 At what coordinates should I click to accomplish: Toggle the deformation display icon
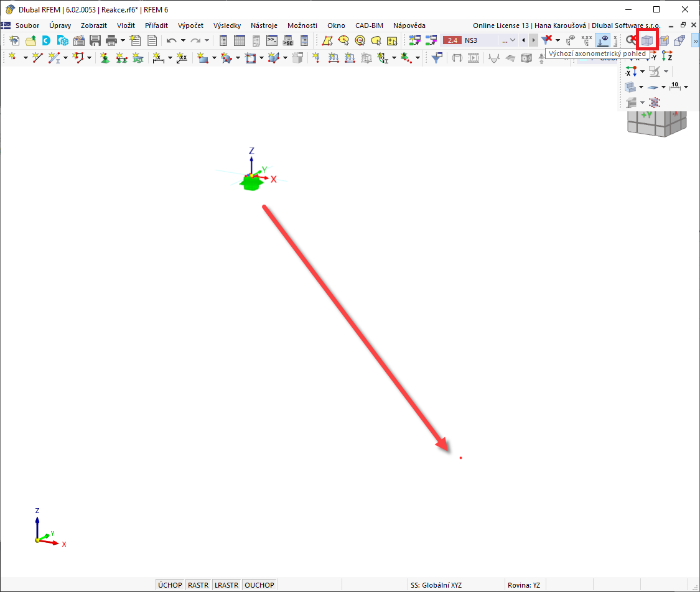coord(571,40)
